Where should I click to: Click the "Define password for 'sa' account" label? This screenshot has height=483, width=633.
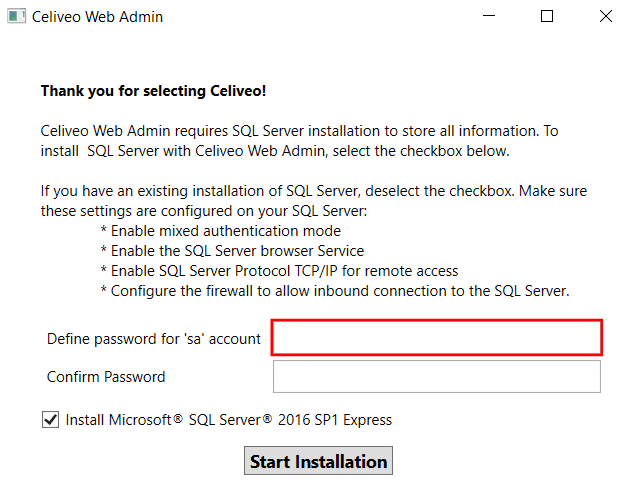[x=153, y=339]
